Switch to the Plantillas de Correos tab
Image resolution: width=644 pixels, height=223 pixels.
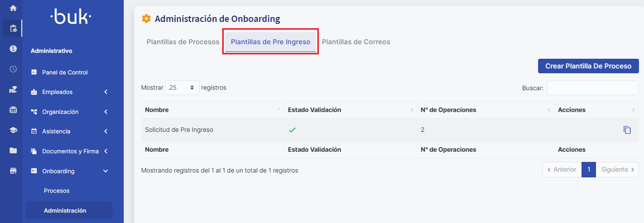pos(356,42)
